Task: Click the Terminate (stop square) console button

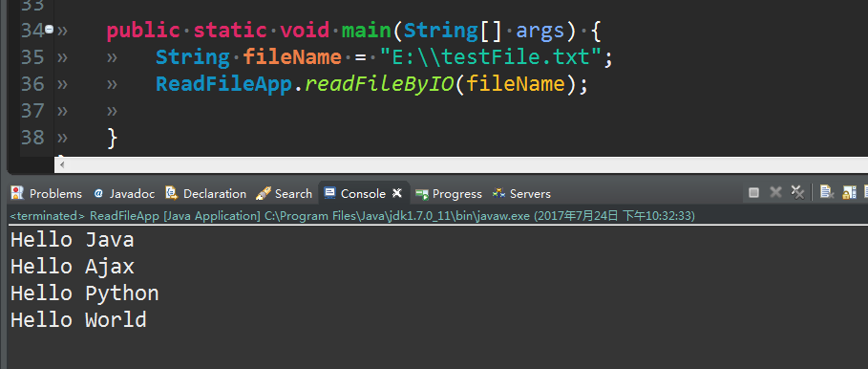Action: coord(753,192)
